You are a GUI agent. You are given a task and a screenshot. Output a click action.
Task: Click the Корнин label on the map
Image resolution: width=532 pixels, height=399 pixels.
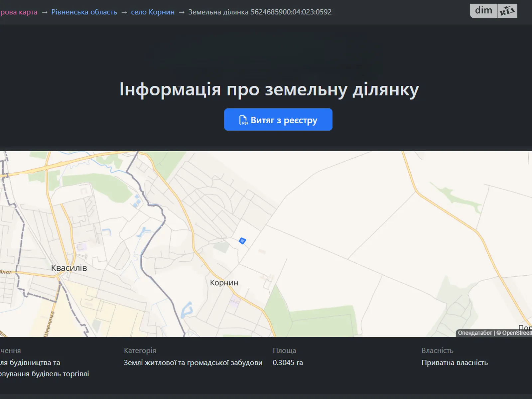pyautogui.click(x=224, y=283)
